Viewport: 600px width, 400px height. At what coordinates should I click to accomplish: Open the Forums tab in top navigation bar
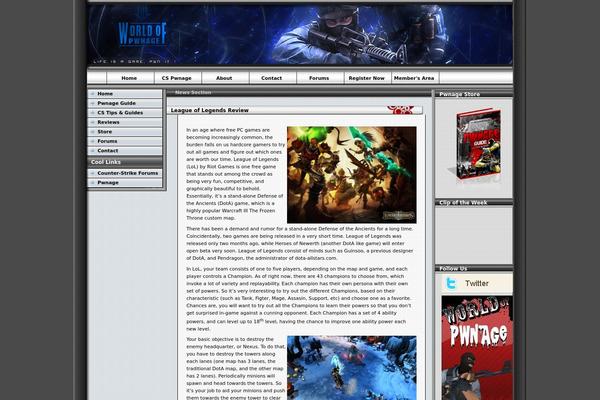click(320, 78)
